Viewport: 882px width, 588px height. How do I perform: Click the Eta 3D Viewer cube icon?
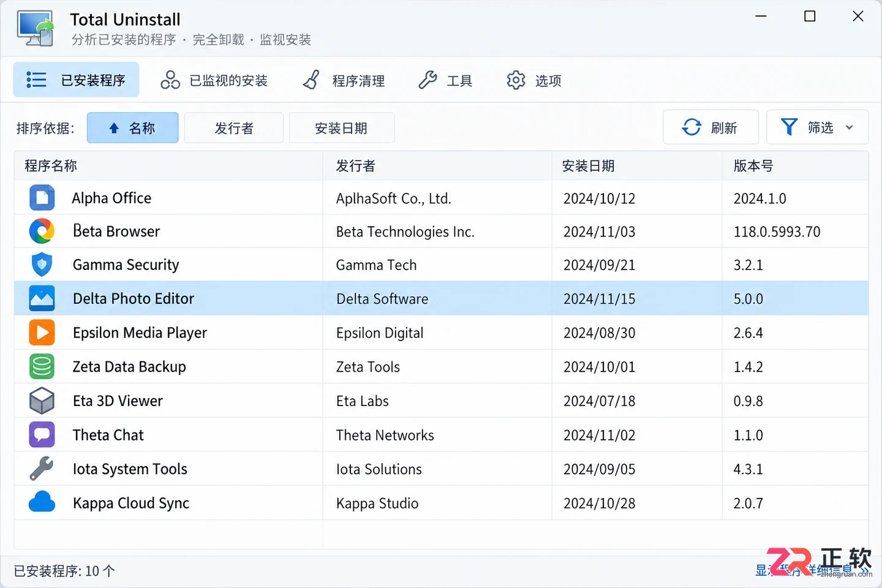(x=42, y=401)
